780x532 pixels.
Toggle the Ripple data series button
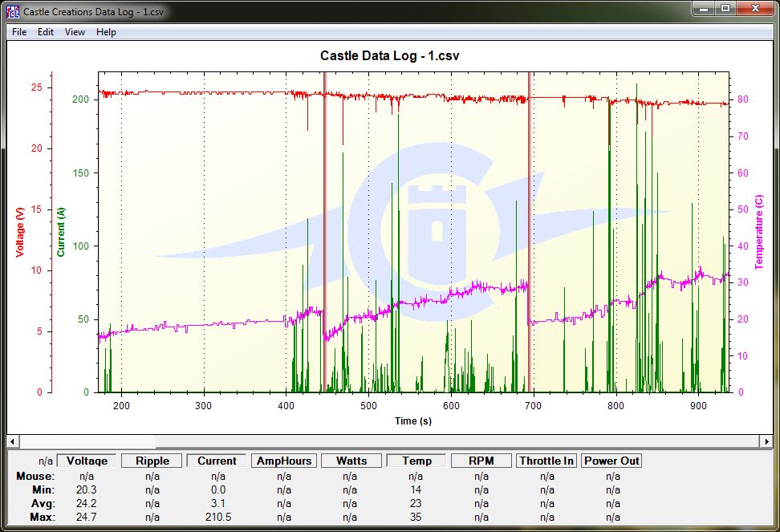152,461
